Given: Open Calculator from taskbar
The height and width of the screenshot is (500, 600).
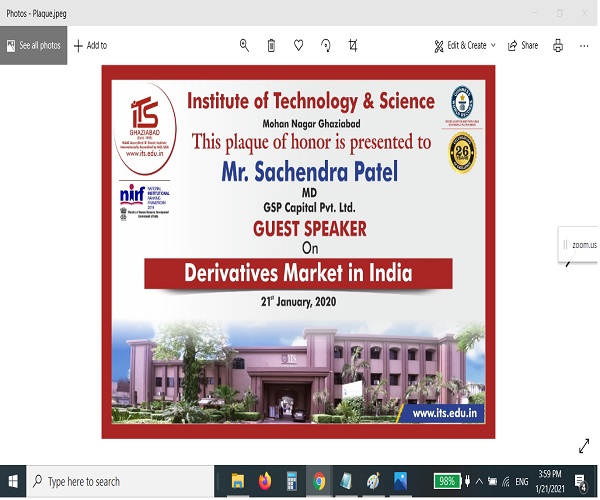Looking at the screenshot, I should 292,481.
